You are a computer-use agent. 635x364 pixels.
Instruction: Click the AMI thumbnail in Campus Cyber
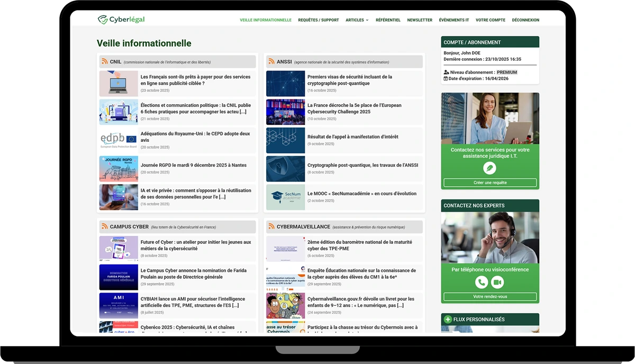point(119,306)
